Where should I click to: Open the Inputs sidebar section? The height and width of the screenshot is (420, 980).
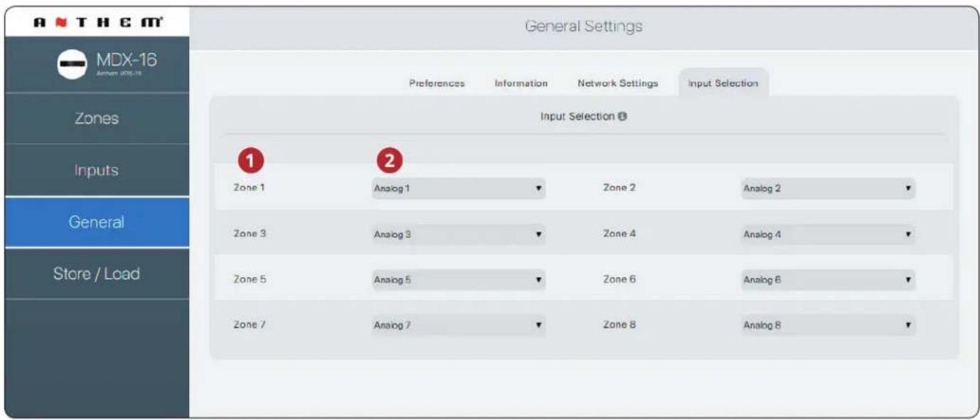pyautogui.click(x=97, y=171)
